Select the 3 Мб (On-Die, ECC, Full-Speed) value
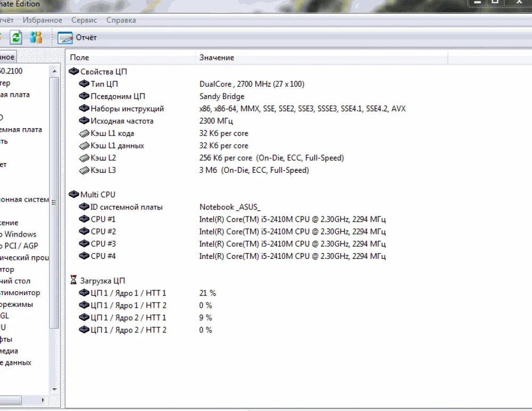 (254, 170)
